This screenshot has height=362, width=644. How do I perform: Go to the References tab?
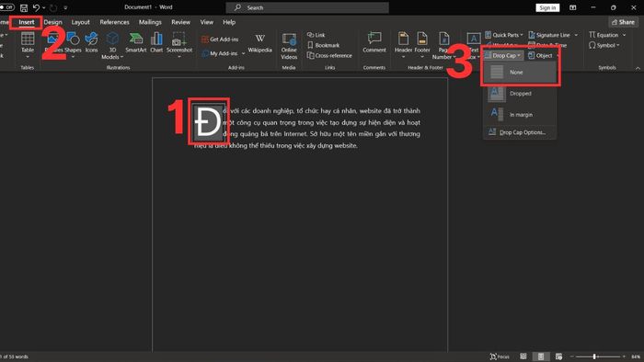pos(114,22)
